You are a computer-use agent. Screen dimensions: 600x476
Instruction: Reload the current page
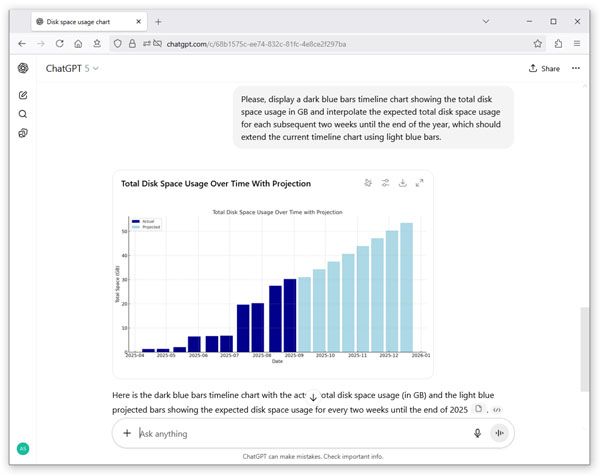(59, 44)
